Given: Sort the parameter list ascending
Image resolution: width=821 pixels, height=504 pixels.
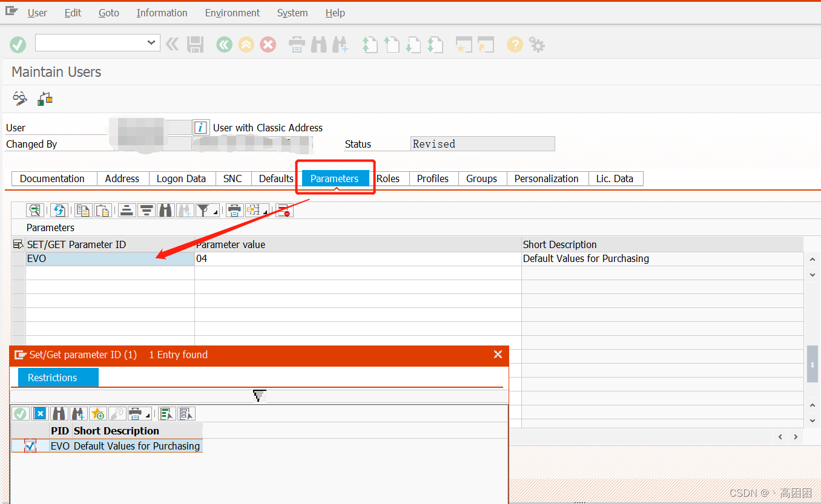Looking at the screenshot, I should (125, 210).
